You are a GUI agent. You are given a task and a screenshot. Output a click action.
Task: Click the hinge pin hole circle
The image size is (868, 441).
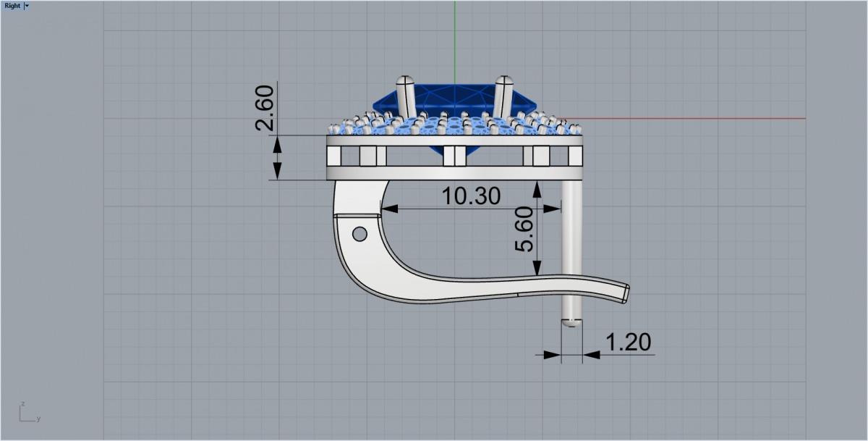tap(359, 233)
